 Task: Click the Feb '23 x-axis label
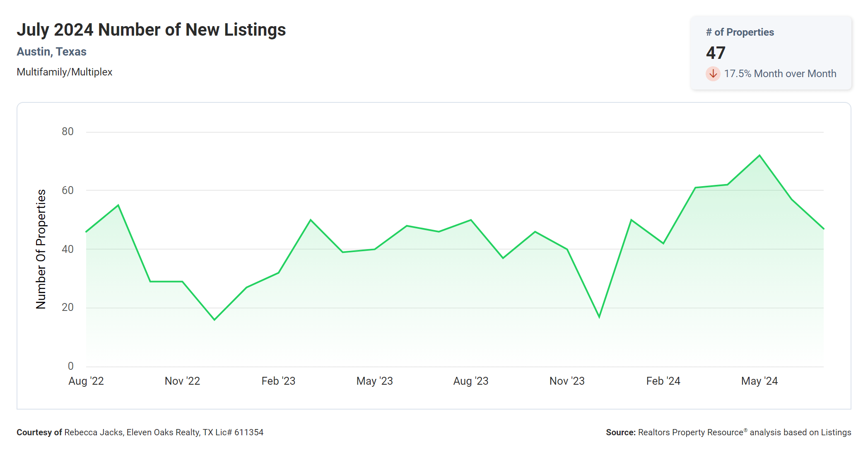pos(278,381)
